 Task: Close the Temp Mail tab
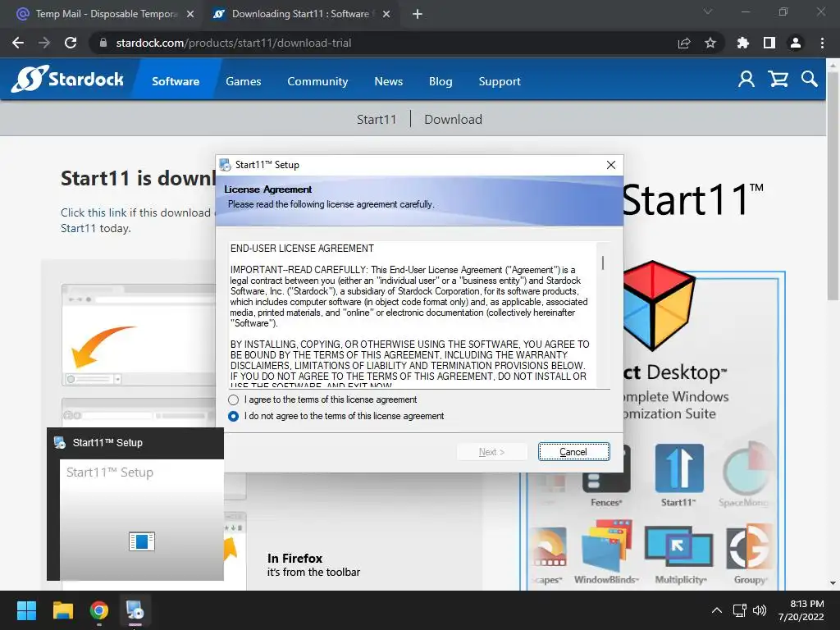190,14
